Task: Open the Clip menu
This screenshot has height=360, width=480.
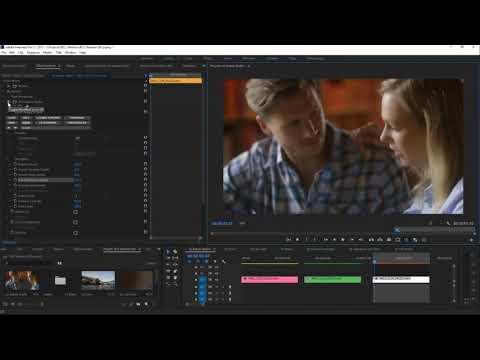Action: point(21,53)
